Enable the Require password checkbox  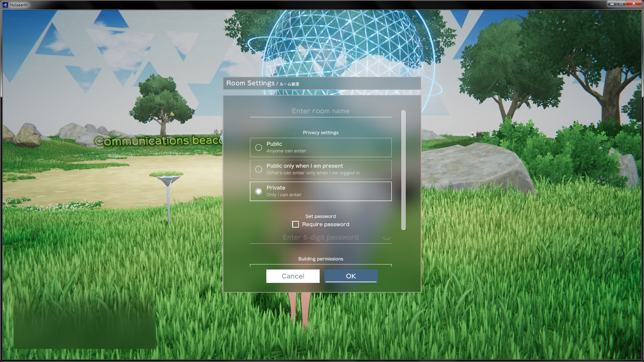coord(296,224)
